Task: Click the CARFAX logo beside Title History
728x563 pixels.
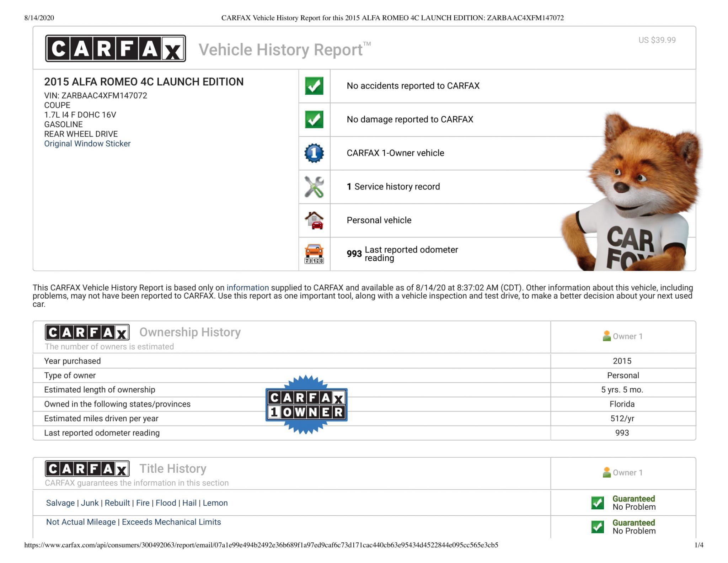Action: (x=87, y=469)
